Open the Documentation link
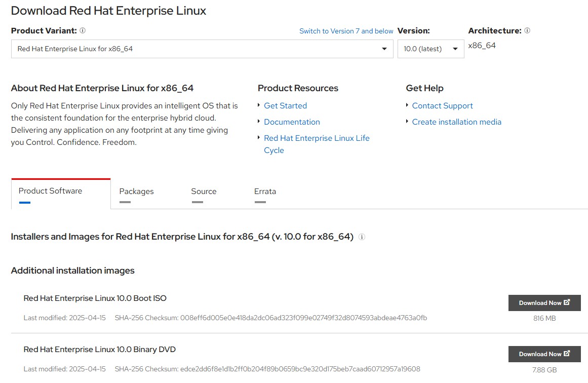This screenshot has height=383, width=588. point(292,122)
